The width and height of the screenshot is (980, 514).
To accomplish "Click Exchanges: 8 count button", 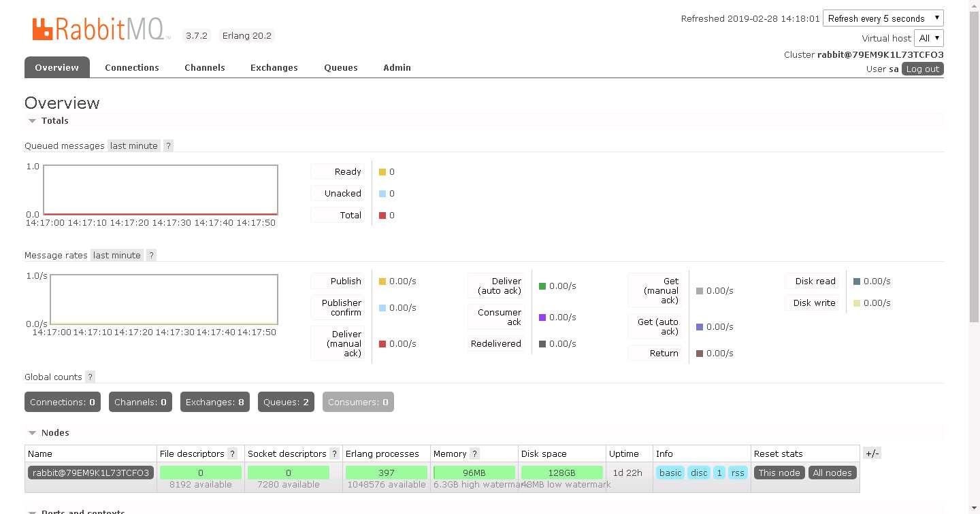I will coord(215,402).
